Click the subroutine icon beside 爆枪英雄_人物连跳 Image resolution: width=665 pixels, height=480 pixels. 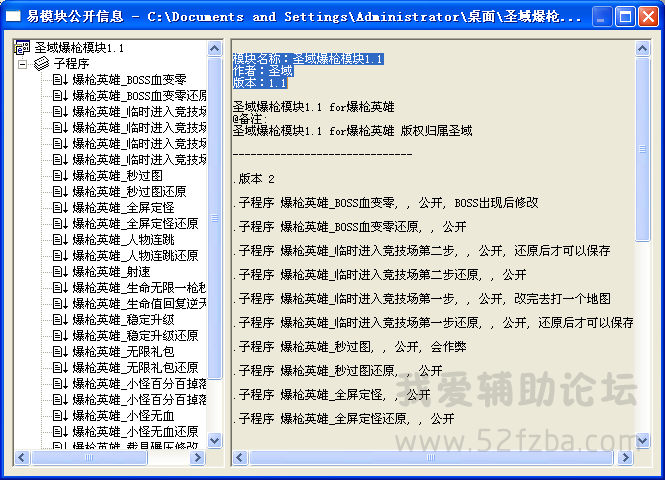(x=60, y=240)
